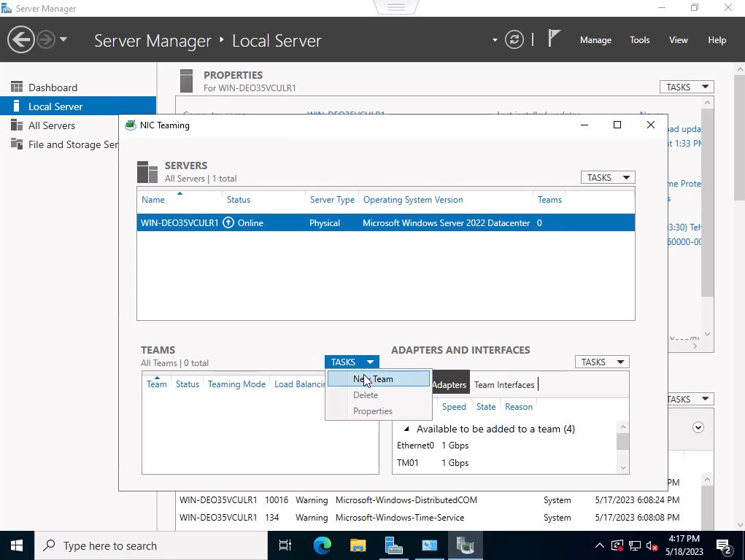Refresh Server Manager with the refresh icon
Image resolution: width=745 pixels, height=560 pixels.
point(514,39)
